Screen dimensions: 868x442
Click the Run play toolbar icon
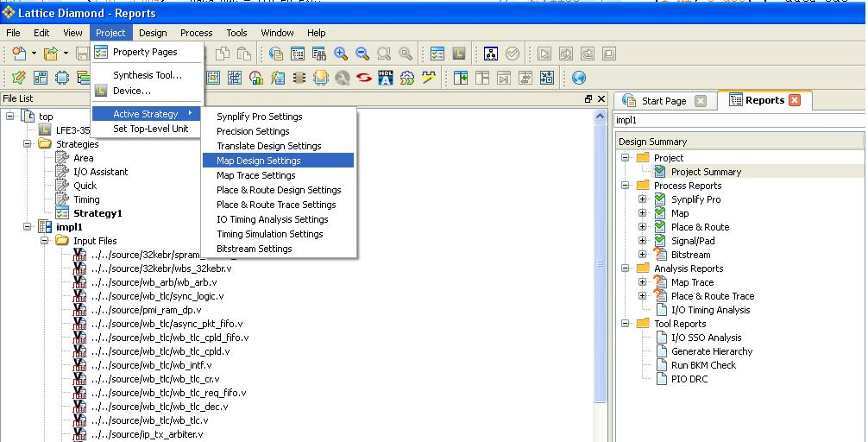coord(544,54)
